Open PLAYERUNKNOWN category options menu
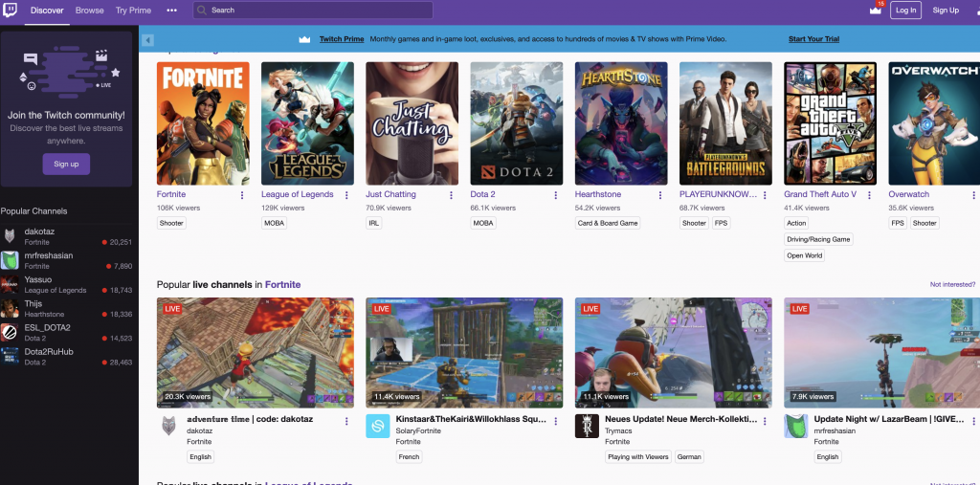This screenshot has height=485, width=980. pos(765,195)
